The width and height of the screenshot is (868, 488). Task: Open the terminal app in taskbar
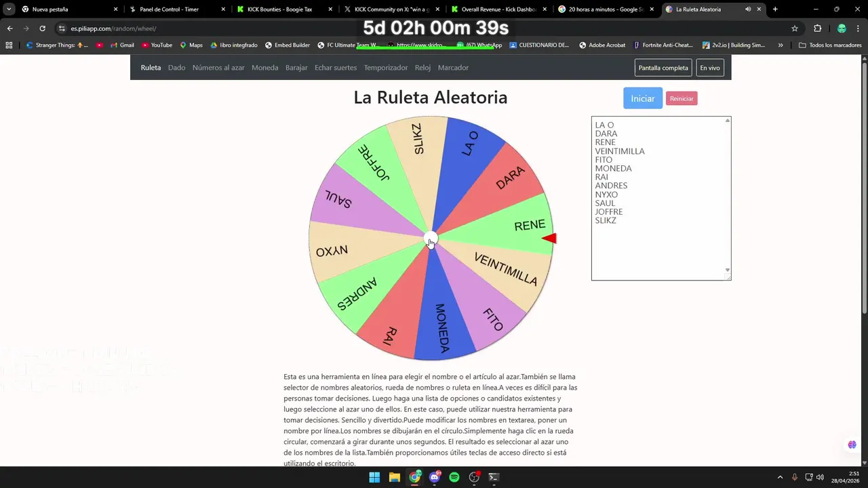[494, 477]
